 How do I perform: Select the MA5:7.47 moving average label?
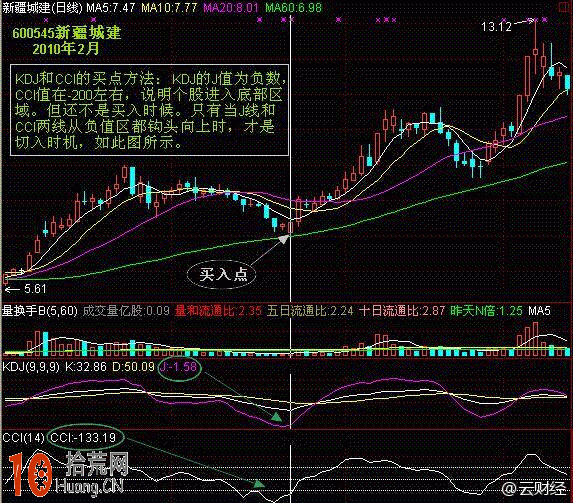pyautogui.click(x=111, y=7)
